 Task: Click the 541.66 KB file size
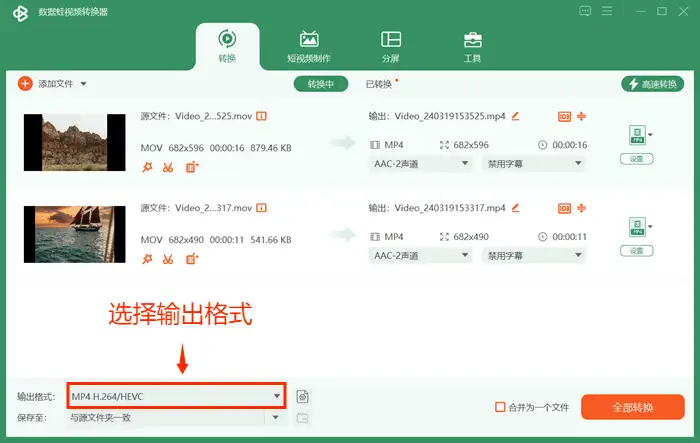point(271,240)
